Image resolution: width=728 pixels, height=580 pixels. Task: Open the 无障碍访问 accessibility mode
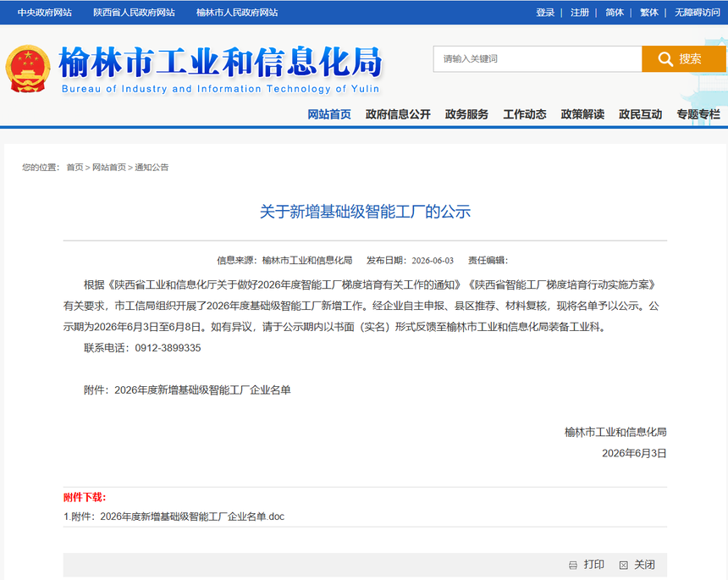pyautogui.click(x=697, y=13)
